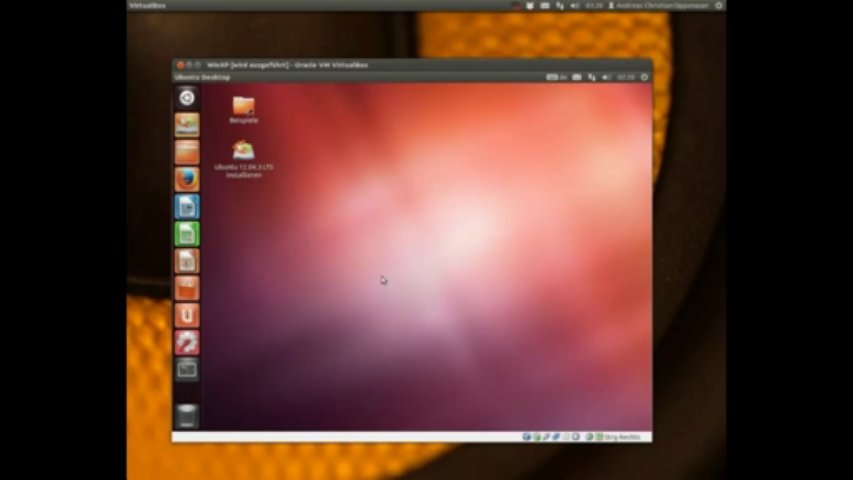Click the Strg Rechts host key indicator
Image resolution: width=853 pixels, height=480 pixels.
pos(623,437)
